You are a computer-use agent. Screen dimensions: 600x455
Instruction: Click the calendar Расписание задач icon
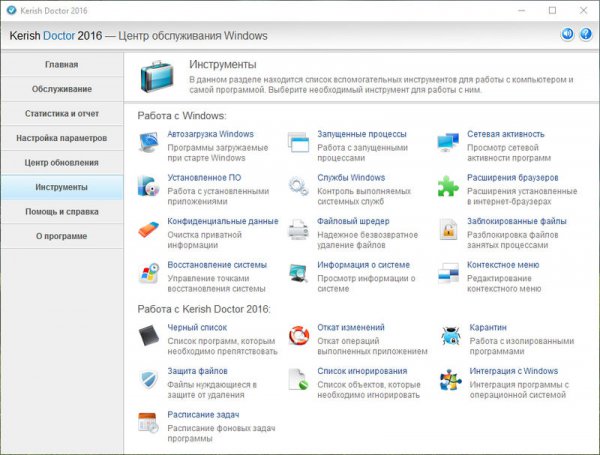[x=148, y=423]
